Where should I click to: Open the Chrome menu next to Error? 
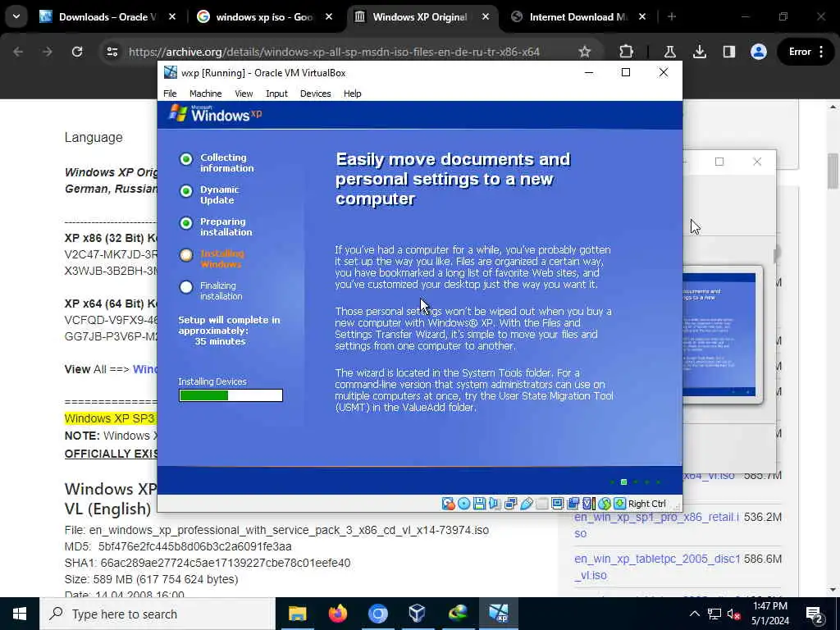pos(821,52)
